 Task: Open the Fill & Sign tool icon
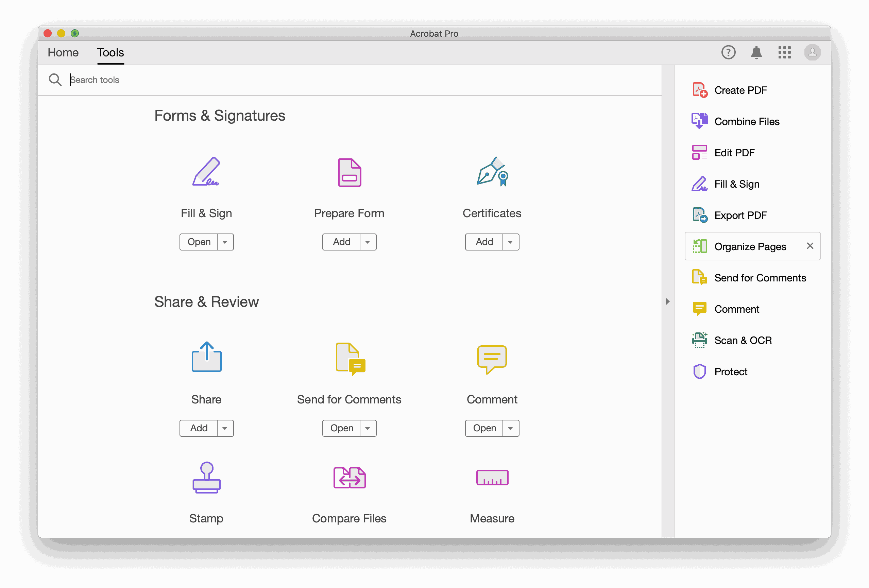pos(206,172)
